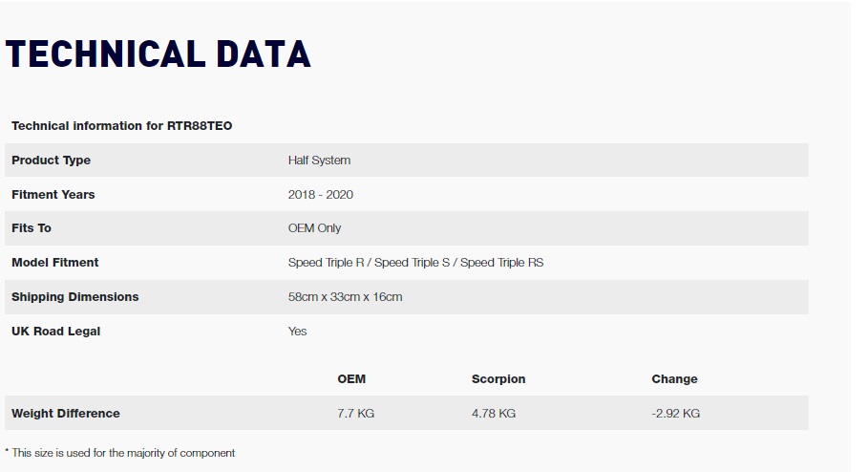Screen dimensions: 868x472
Task: Select the Half System value
Action: tap(319, 161)
